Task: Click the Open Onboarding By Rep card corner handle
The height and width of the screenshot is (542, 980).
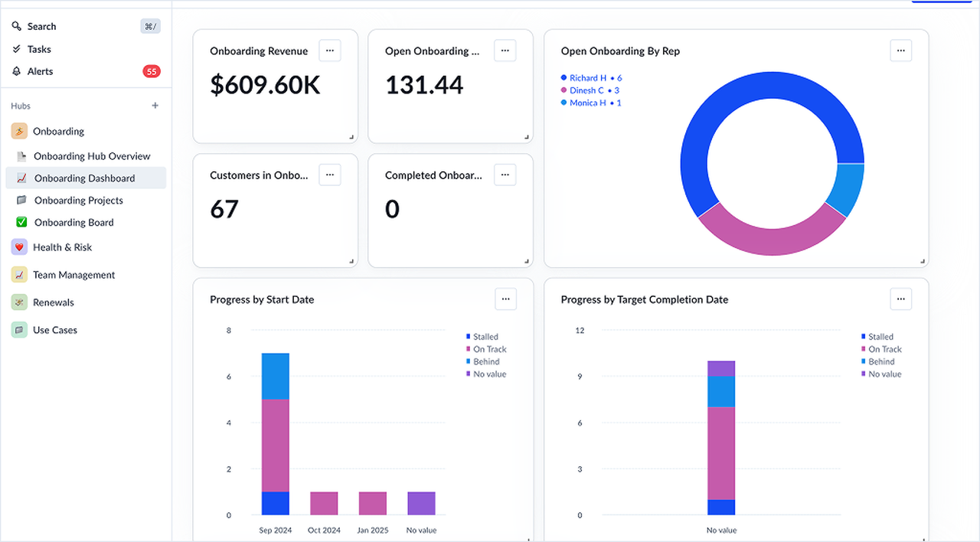Action: [x=923, y=261]
